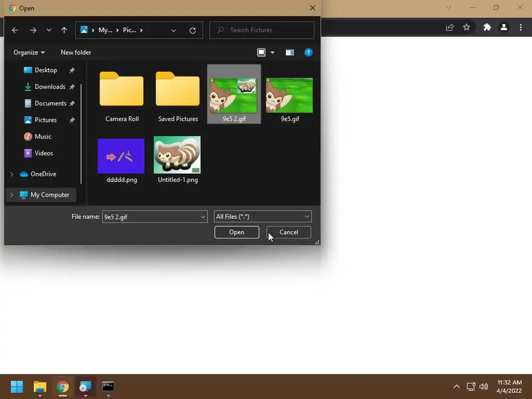Open the clock and date flyout

(509, 387)
